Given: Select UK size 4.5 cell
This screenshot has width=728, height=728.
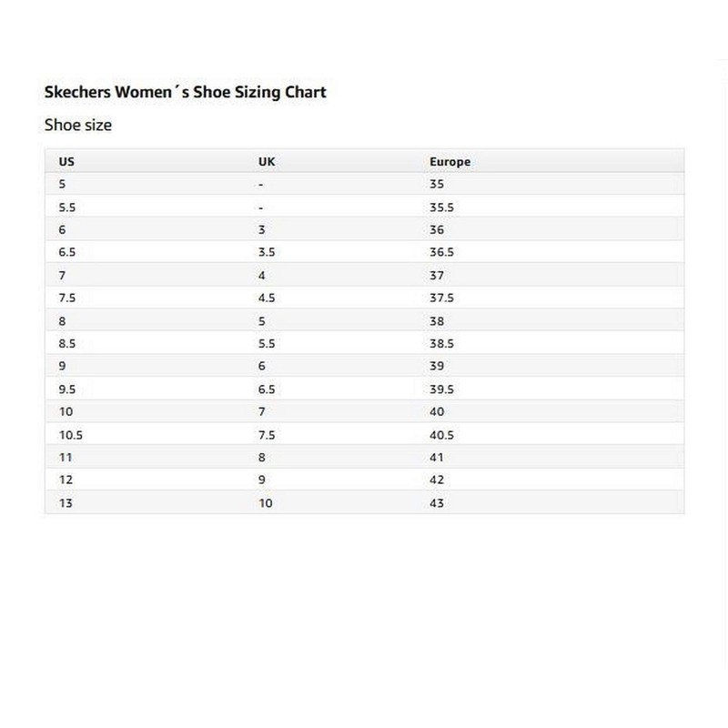Looking at the screenshot, I should [267, 298].
